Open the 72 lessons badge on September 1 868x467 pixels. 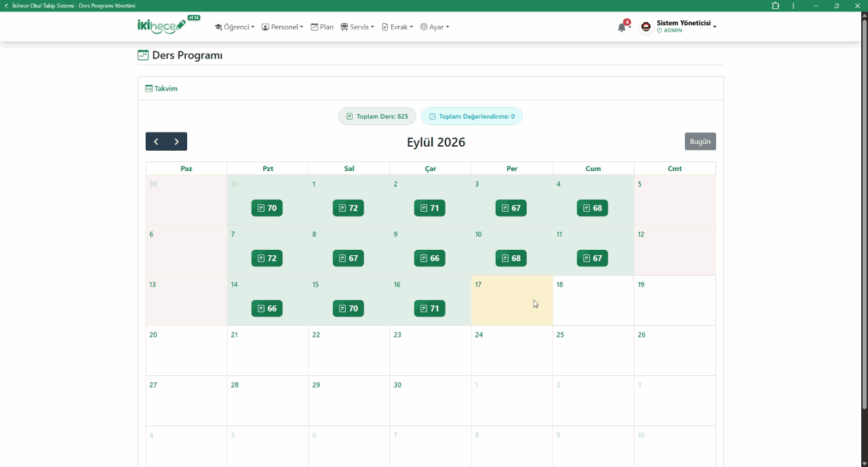(x=348, y=208)
